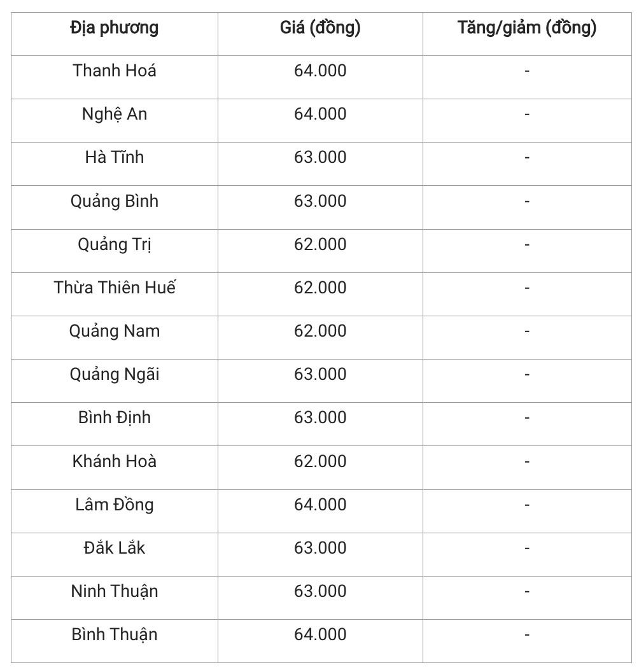Image resolution: width=639 pixels, height=672 pixels.
Task: Click the price value for Lâm Đồng
Action: pos(320,505)
